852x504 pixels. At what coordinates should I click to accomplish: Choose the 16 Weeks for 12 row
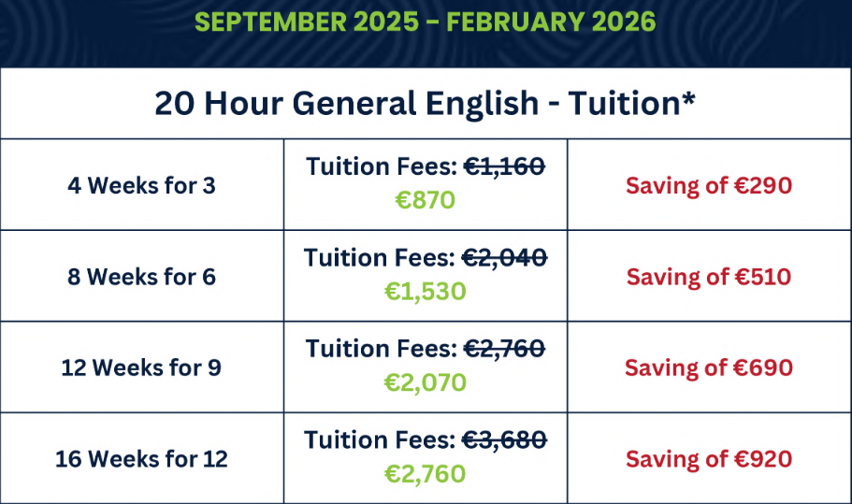click(141, 459)
